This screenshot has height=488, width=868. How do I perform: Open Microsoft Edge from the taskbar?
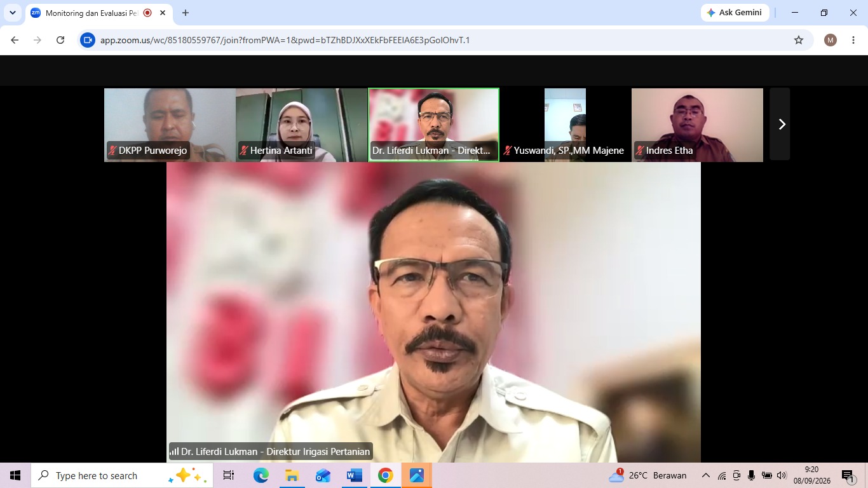coord(261,475)
